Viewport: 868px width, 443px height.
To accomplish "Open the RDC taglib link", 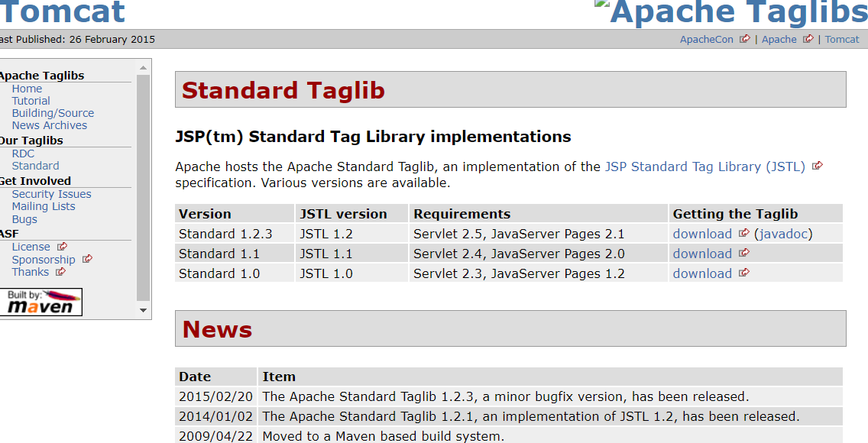I will [23, 154].
